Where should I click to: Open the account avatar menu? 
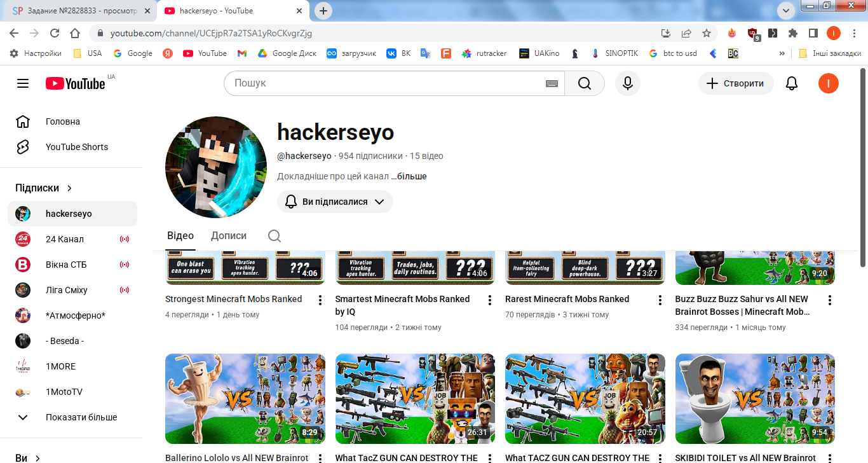click(829, 83)
